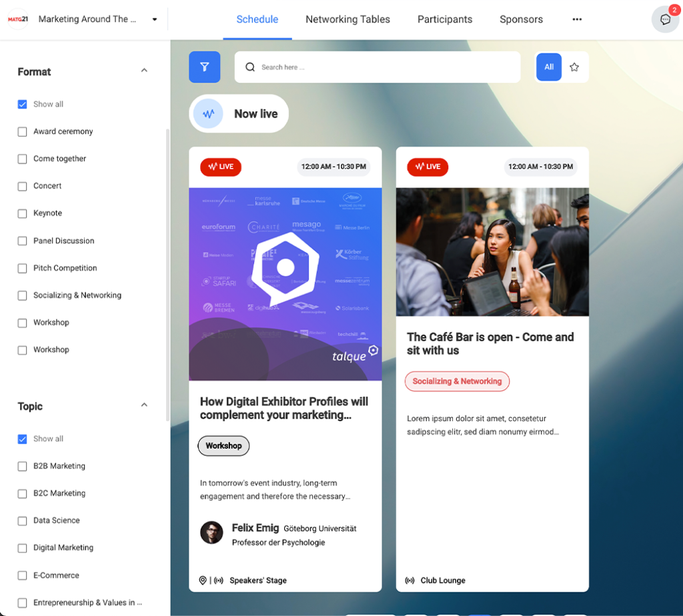Collapse the Topic filter section
683x616 pixels.
[144, 405]
